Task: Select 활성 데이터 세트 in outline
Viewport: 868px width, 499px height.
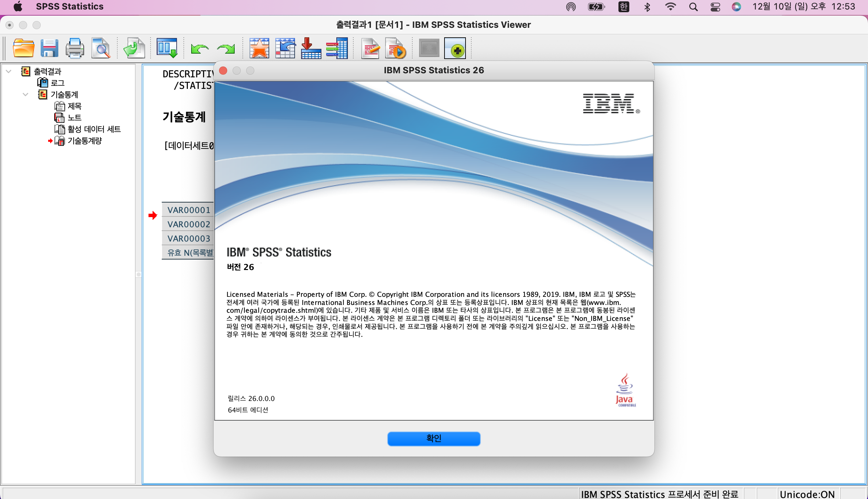Action: (x=94, y=129)
